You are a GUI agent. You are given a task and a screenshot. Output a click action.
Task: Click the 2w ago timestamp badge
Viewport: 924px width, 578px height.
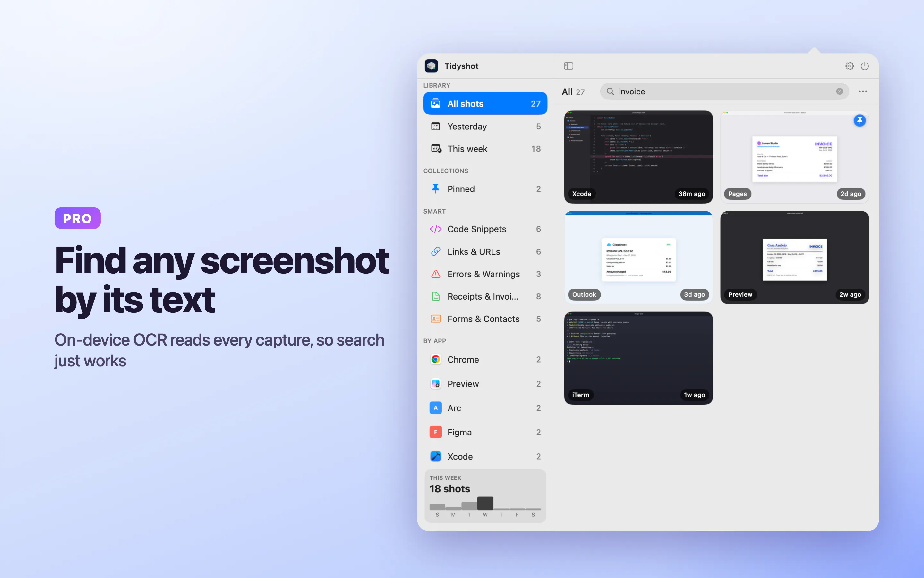coord(850,294)
